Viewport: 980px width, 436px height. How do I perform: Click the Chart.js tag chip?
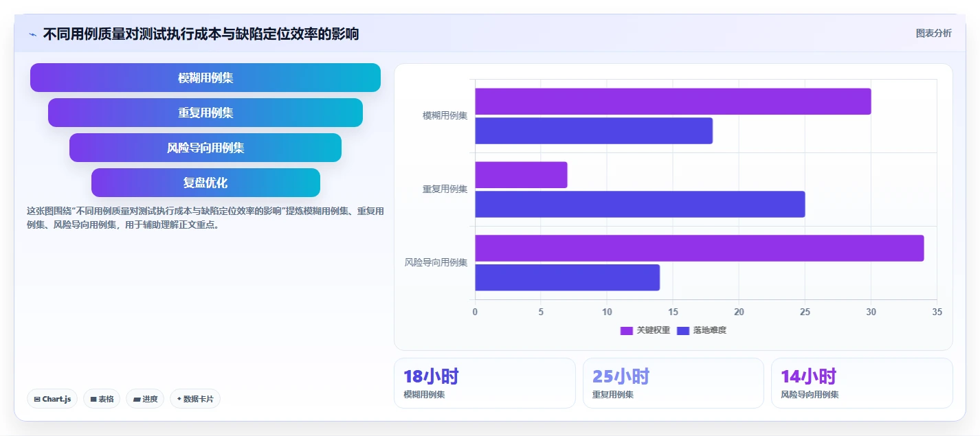(x=52, y=399)
